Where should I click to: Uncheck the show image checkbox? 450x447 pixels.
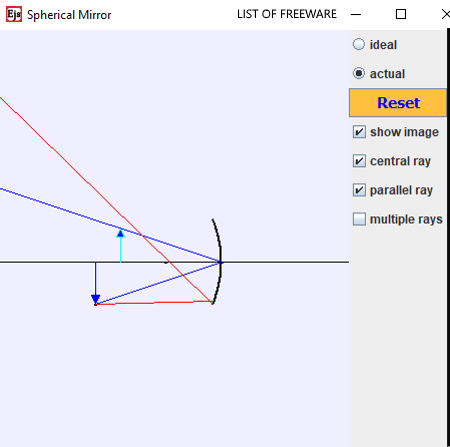pos(359,132)
